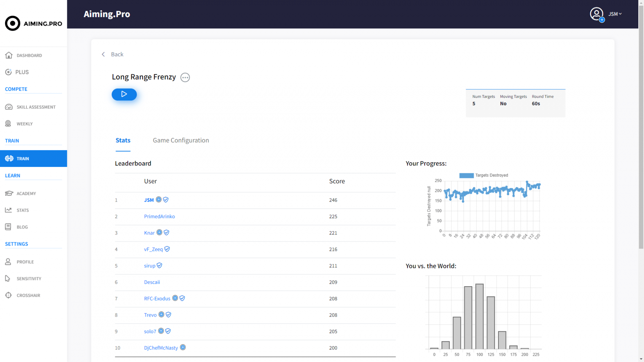This screenshot has width=644, height=362.
Task: Toggle the Targets Destroyed chart legend
Action: click(466, 175)
